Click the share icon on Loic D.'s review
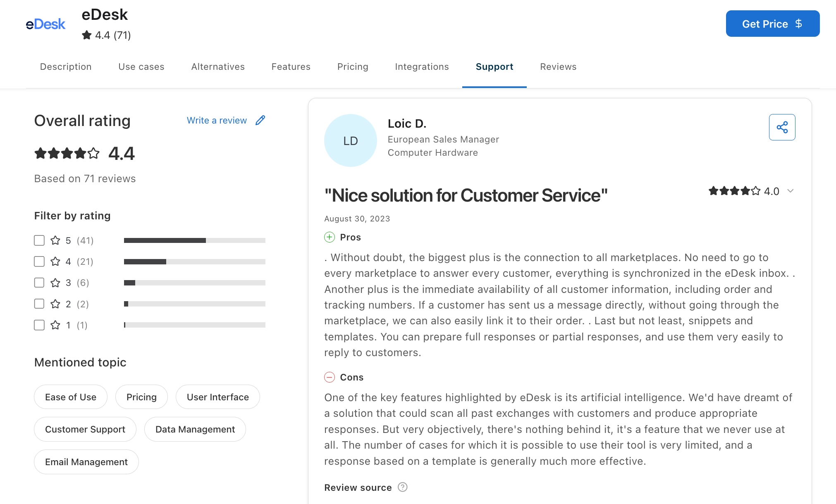This screenshot has width=836, height=504. (781, 127)
